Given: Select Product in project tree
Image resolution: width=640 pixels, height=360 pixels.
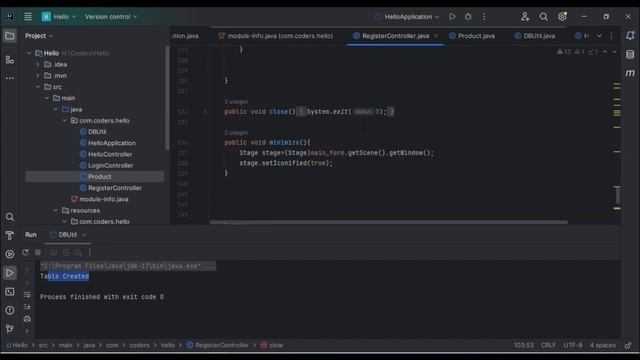Looking at the screenshot, I should click(x=95, y=177).
